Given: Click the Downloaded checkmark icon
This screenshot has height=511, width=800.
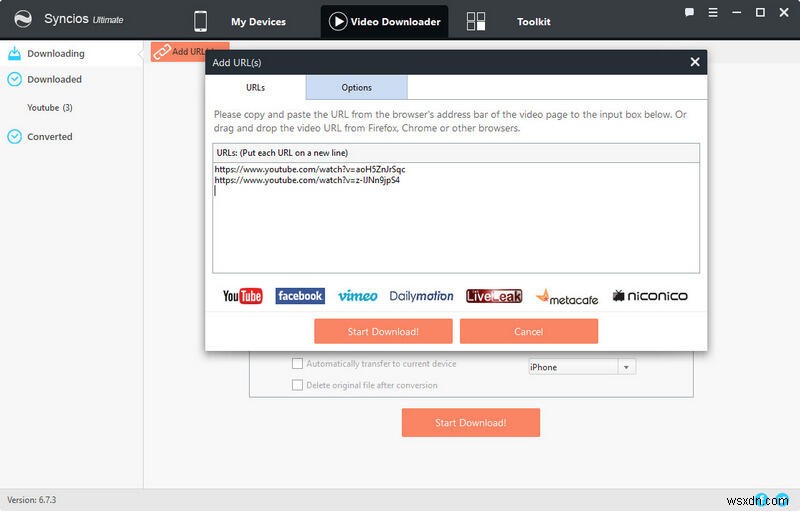Looking at the screenshot, I should [x=15, y=79].
